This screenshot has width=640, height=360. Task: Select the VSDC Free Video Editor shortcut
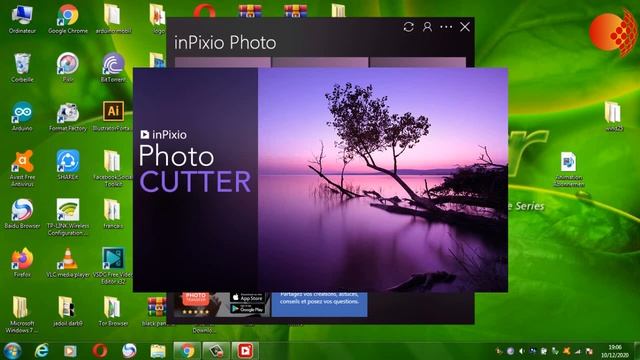coord(113,266)
